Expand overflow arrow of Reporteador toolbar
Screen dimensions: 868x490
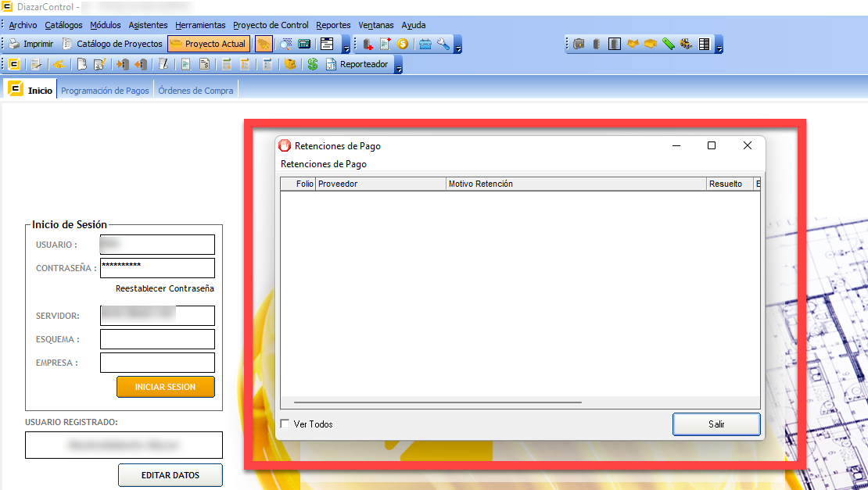pyautogui.click(x=399, y=68)
